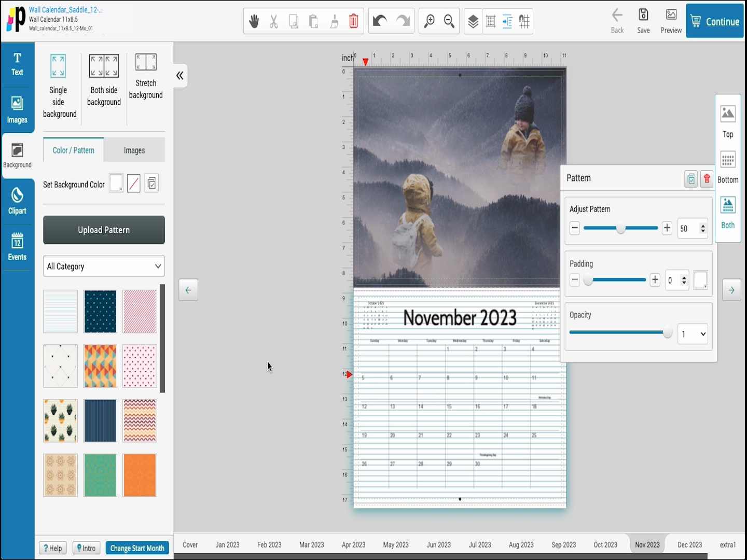747x560 pixels.
Task: Click the apply-to-all pages icon beside background color
Action: (x=151, y=184)
